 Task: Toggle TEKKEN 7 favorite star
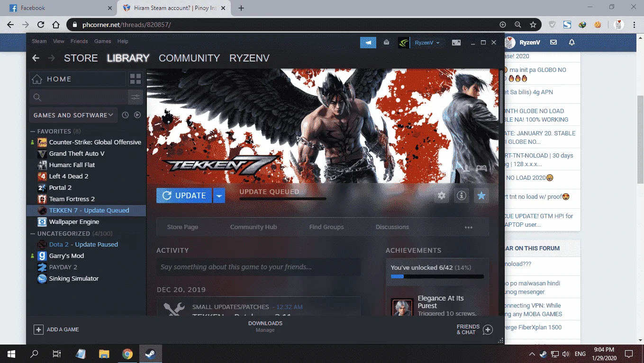[481, 195]
